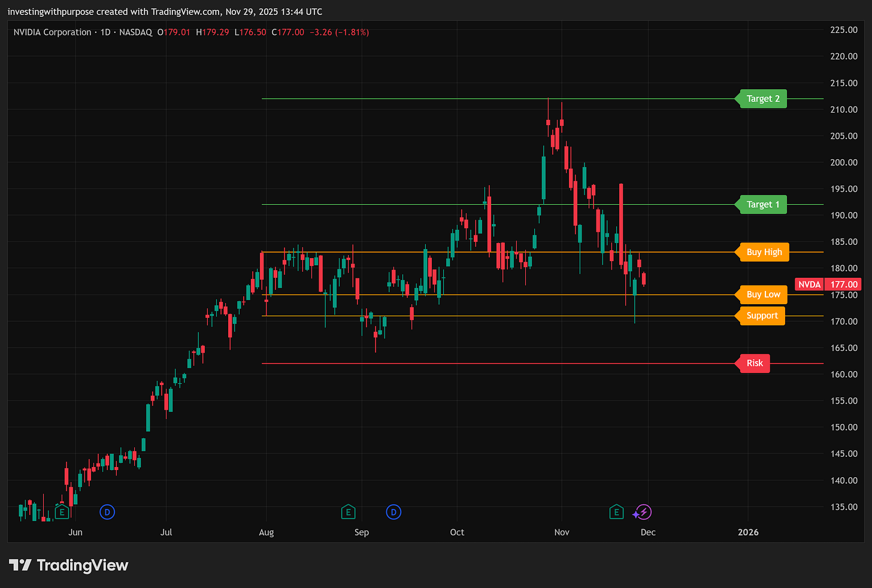Click the Oct label on time axis
The width and height of the screenshot is (872, 588).
(x=457, y=532)
